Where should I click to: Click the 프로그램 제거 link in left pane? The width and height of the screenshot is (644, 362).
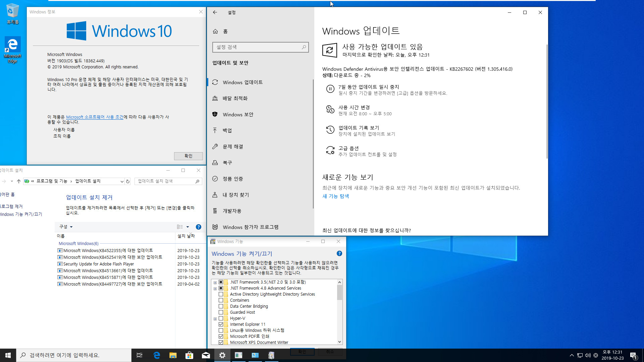click(x=11, y=206)
